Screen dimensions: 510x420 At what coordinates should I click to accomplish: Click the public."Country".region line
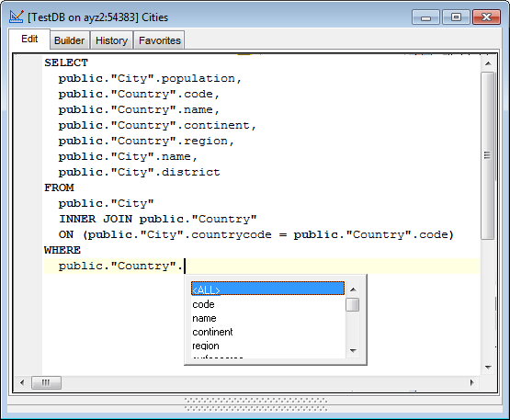pos(146,141)
